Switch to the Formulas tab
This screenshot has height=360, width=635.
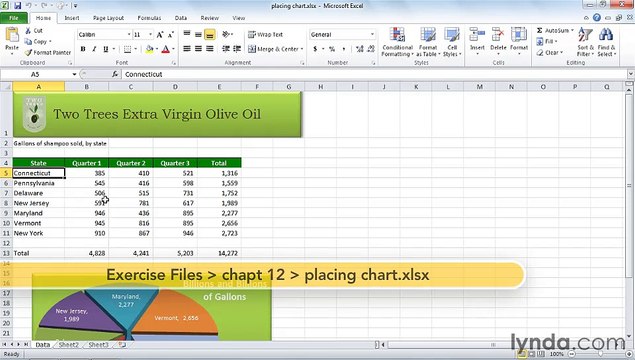click(149, 18)
